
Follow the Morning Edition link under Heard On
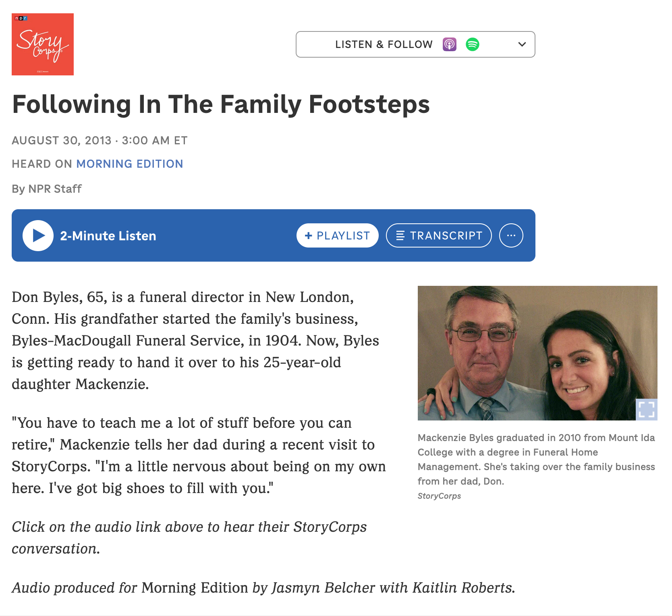[x=130, y=164]
